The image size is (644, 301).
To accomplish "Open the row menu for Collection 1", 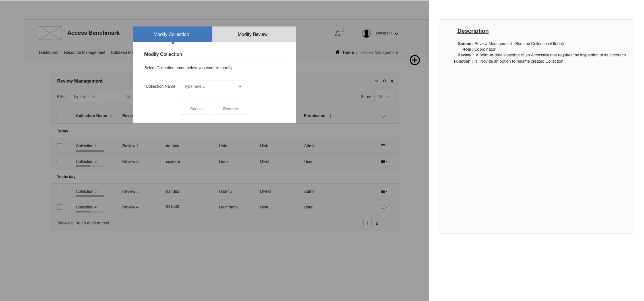I will click(x=384, y=146).
